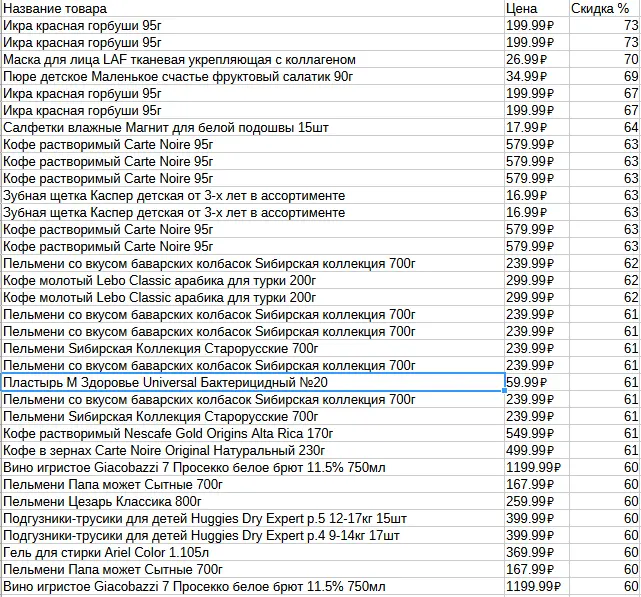Viewport: 641px width, 597px height.
Task: Select the price in the Huggies р.4 row
Action: [537, 535]
